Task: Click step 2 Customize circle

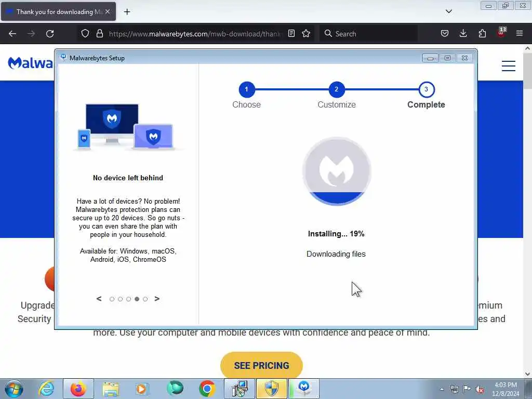Action: coord(337,89)
